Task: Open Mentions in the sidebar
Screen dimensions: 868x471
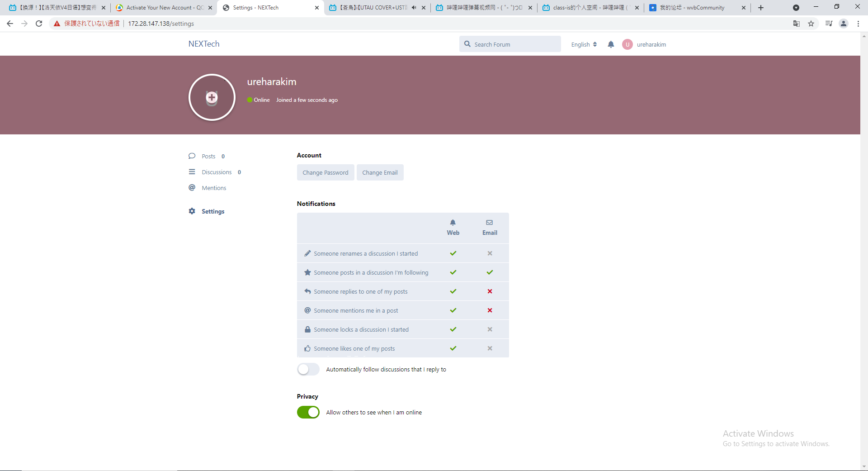Action: pos(214,188)
